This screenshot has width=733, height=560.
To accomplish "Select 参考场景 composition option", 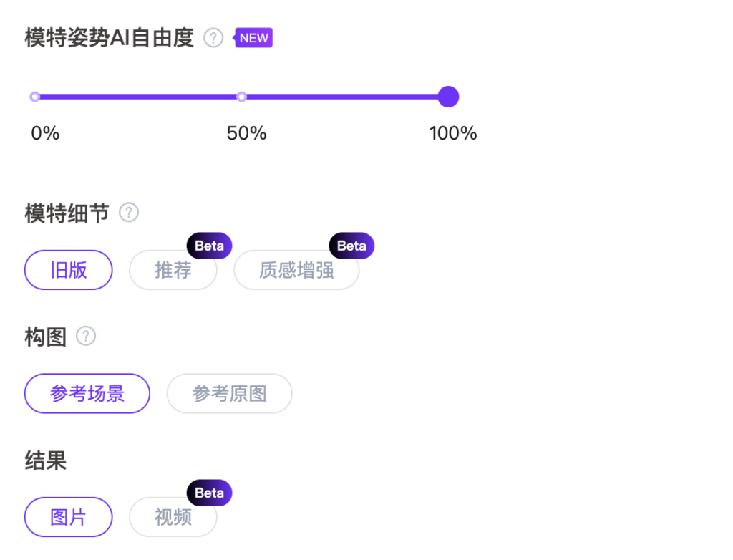I will [x=87, y=394].
